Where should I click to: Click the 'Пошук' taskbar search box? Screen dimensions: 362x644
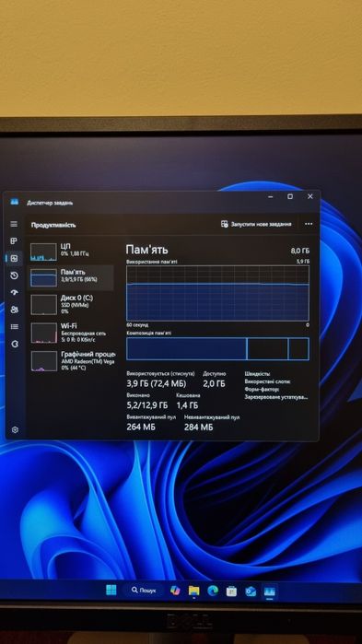(x=144, y=591)
